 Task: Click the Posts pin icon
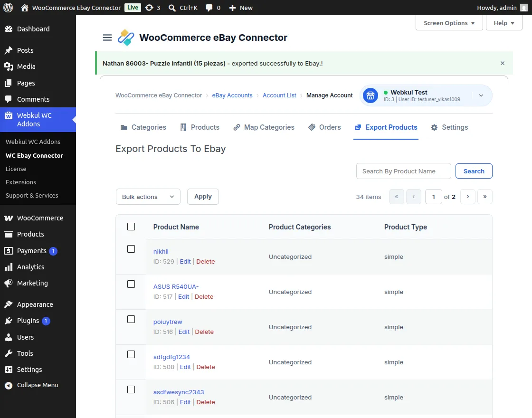9,50
